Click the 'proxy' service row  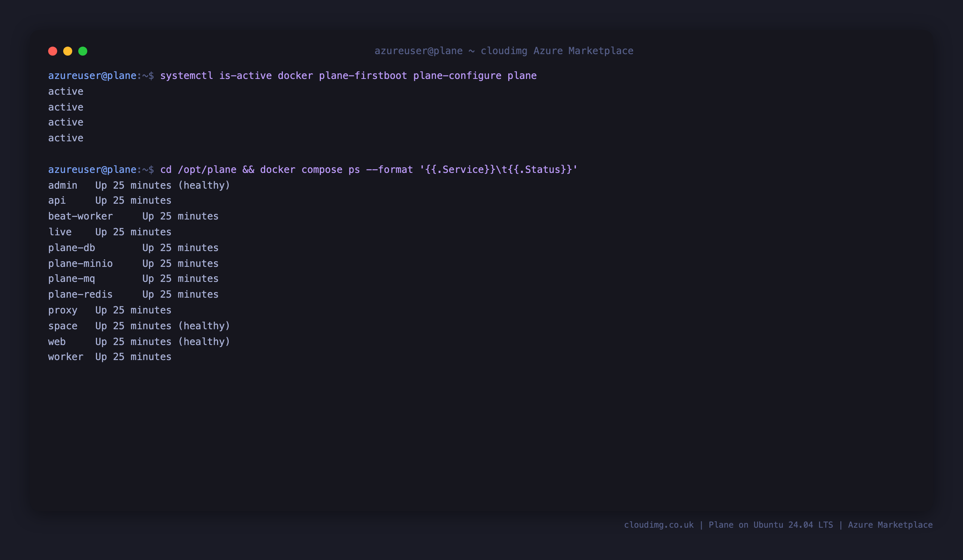click(110, 310)
